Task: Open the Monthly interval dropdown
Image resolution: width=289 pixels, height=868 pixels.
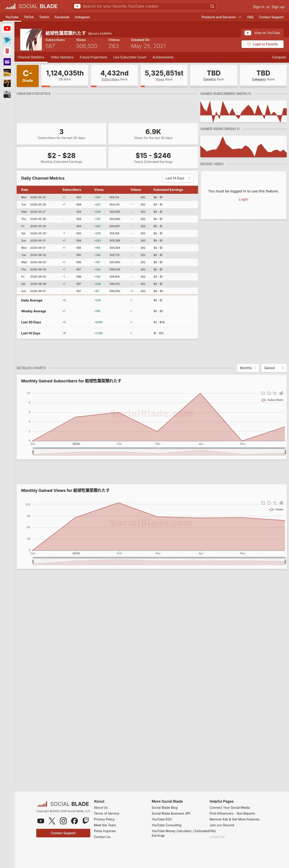Action: coord(248,368)
